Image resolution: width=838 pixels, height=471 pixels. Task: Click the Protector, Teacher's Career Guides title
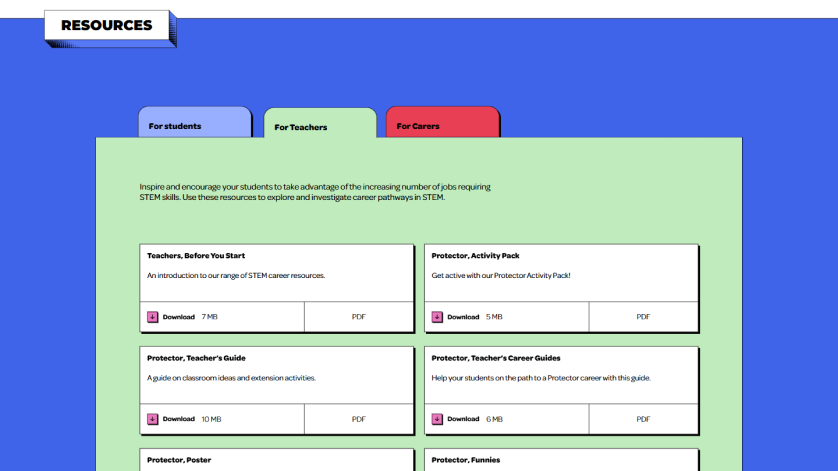[x=496, y=358]
